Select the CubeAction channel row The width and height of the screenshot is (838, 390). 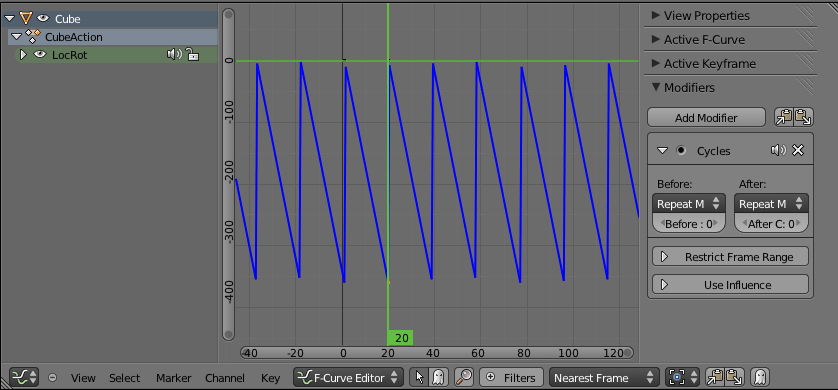click(x=114, y=37)
